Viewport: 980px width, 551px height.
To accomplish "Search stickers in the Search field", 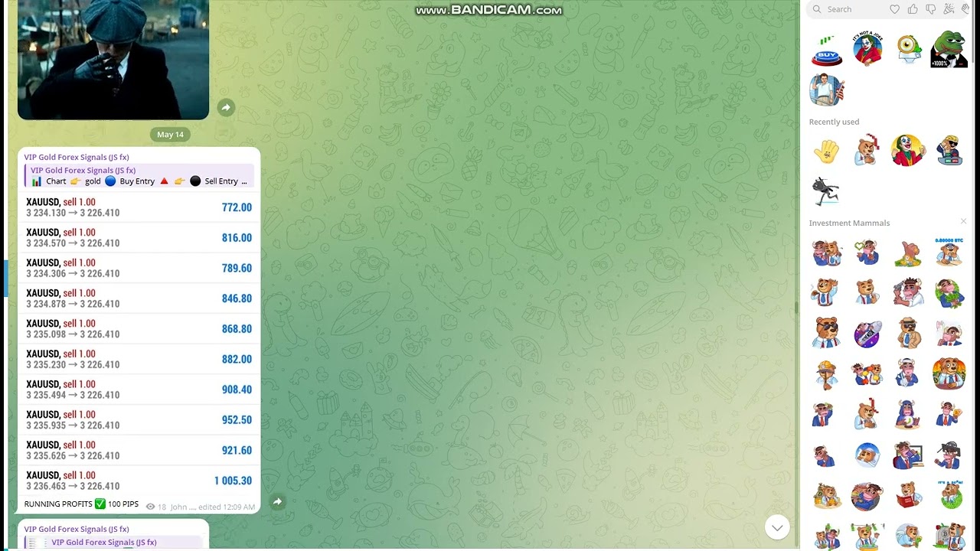I will pos(844,9).
